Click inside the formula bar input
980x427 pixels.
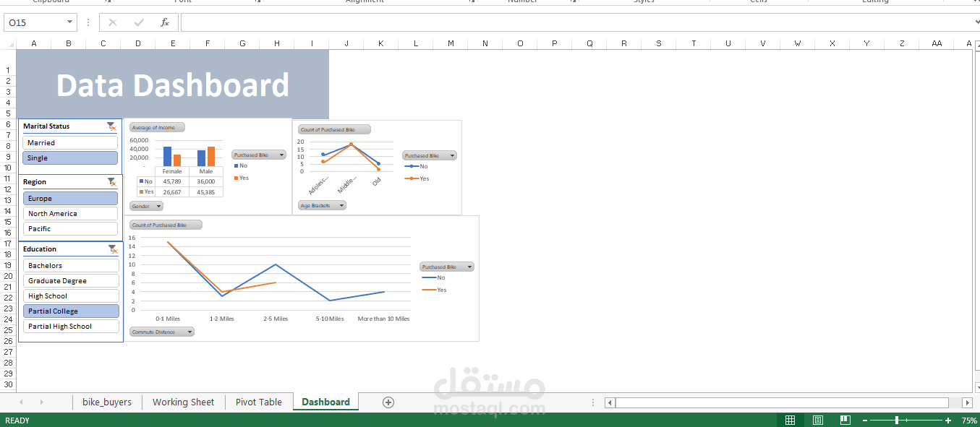tap(576, 22)
